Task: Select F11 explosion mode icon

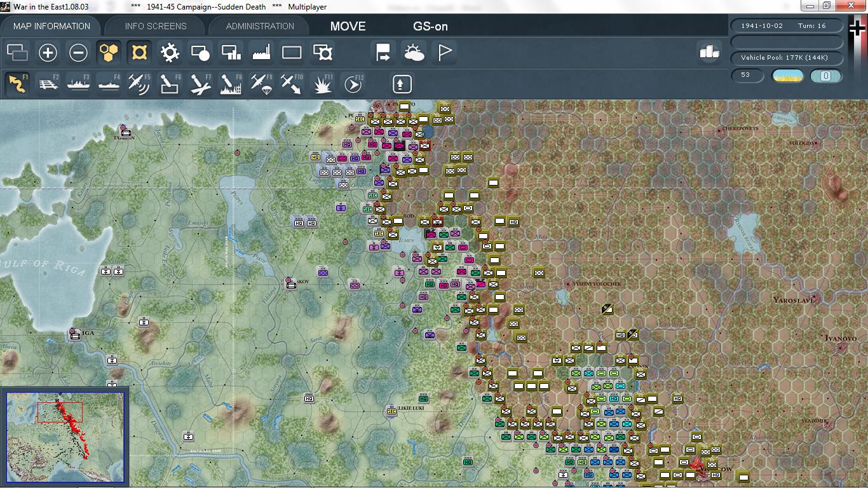Action: (323, 84)
